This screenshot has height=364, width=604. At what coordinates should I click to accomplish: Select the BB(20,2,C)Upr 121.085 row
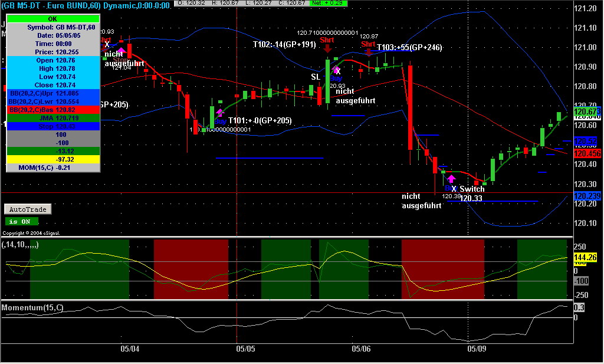53,94
